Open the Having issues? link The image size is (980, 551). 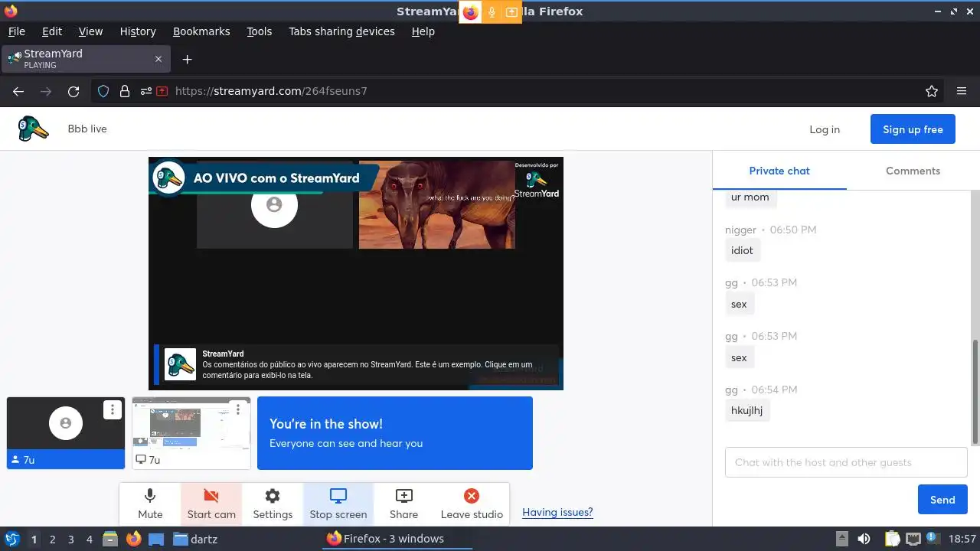click(557, 512)
